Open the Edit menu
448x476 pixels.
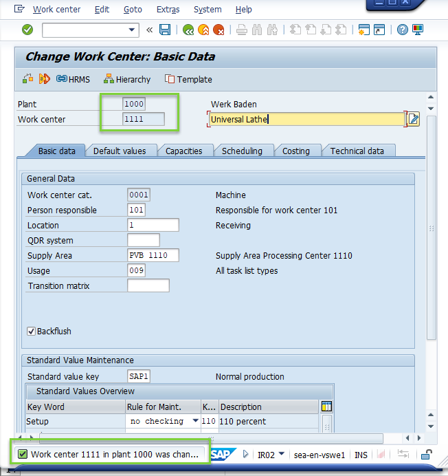102,10
